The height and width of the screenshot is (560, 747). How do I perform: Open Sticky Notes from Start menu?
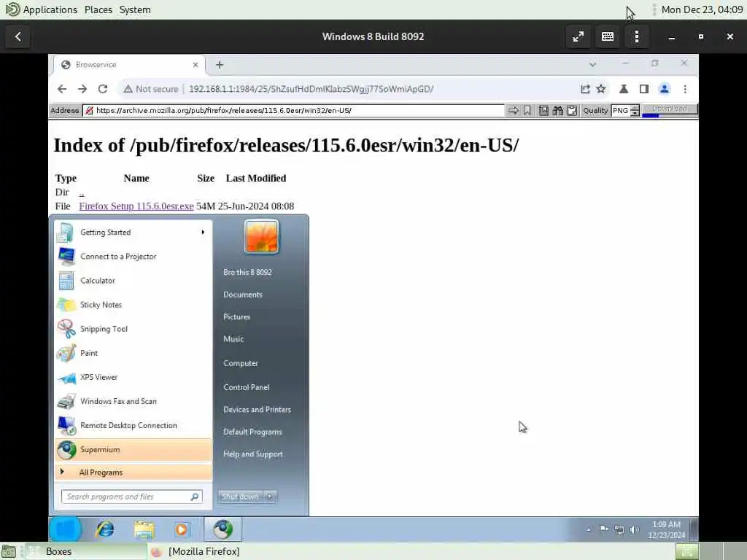pyautogui.click(x=133, y=305)
